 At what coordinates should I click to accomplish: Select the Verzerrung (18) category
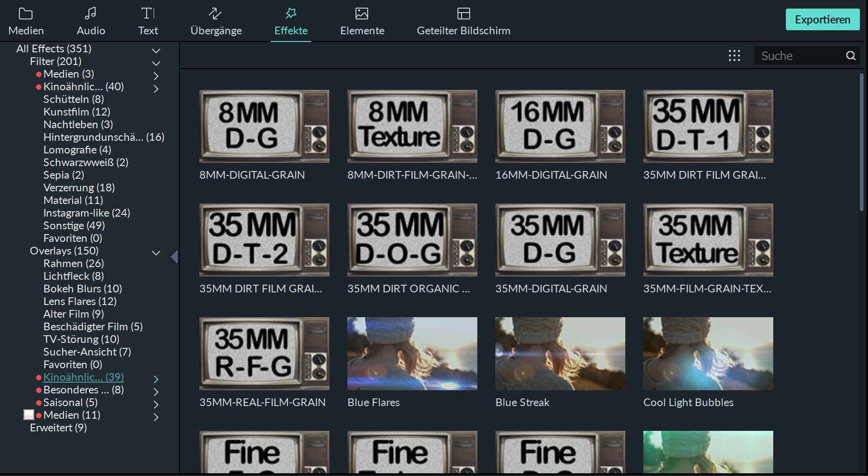pos(79,187)
